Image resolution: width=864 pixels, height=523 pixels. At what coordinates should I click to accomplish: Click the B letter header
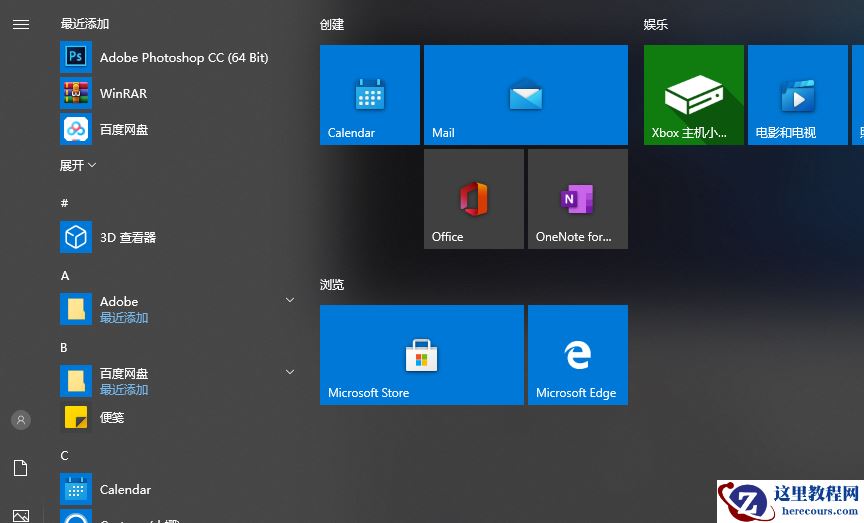(64, 348)
